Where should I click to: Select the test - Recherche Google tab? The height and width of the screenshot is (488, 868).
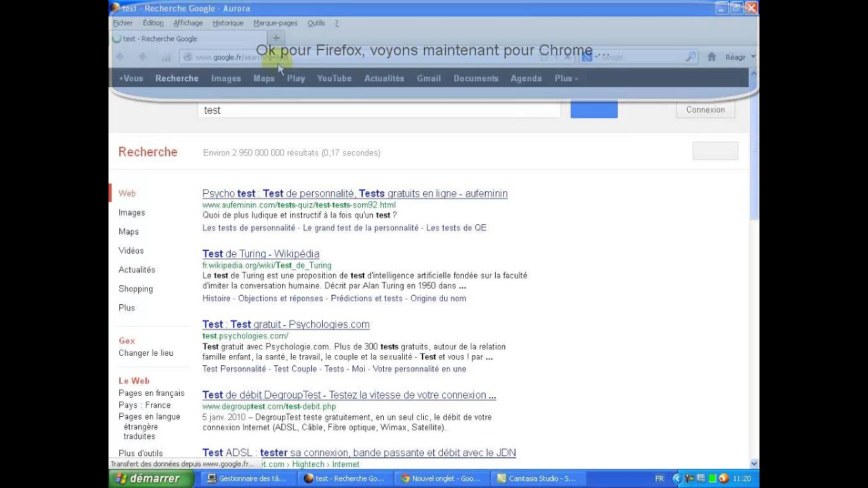[188, 39]
